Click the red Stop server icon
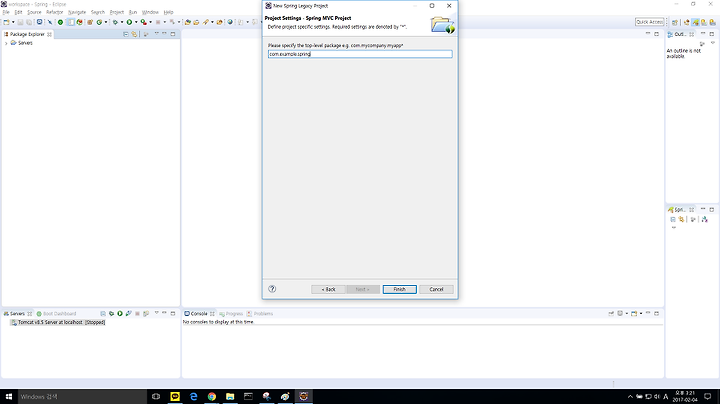The height and width of the screenshot is (404, 720). coord(137,314)
